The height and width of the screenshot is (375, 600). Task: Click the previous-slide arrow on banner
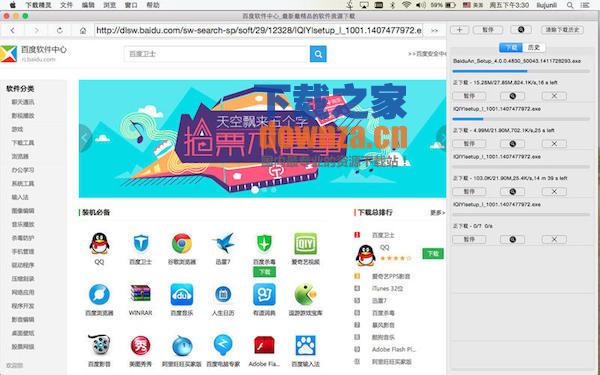coord(85,138)
